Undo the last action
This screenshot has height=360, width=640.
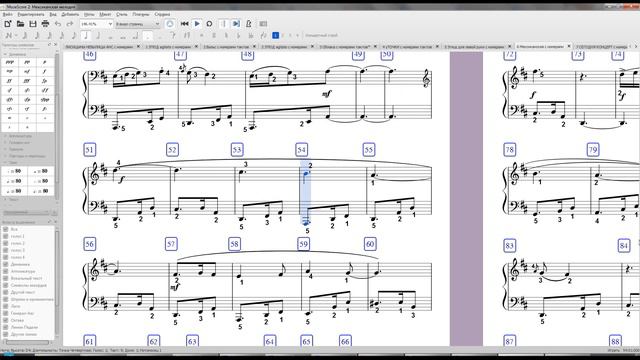click(58, 24)
